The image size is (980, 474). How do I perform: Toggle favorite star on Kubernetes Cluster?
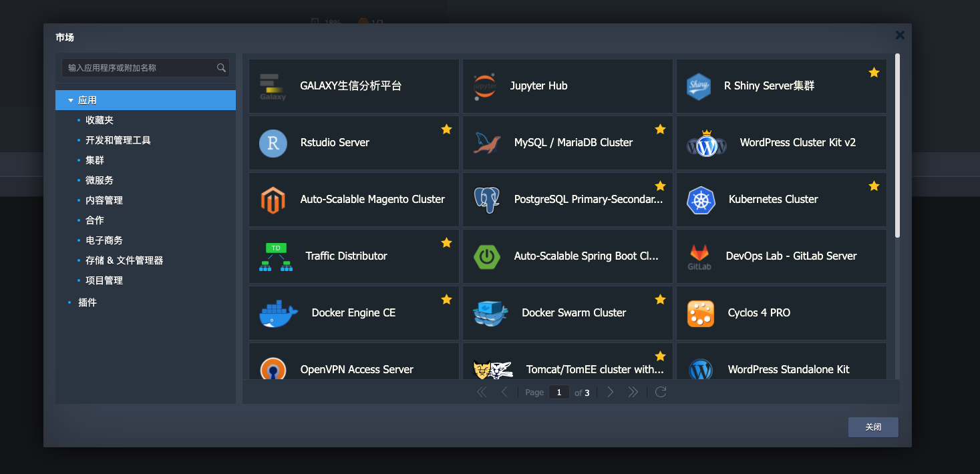click(x=874, y=186)
